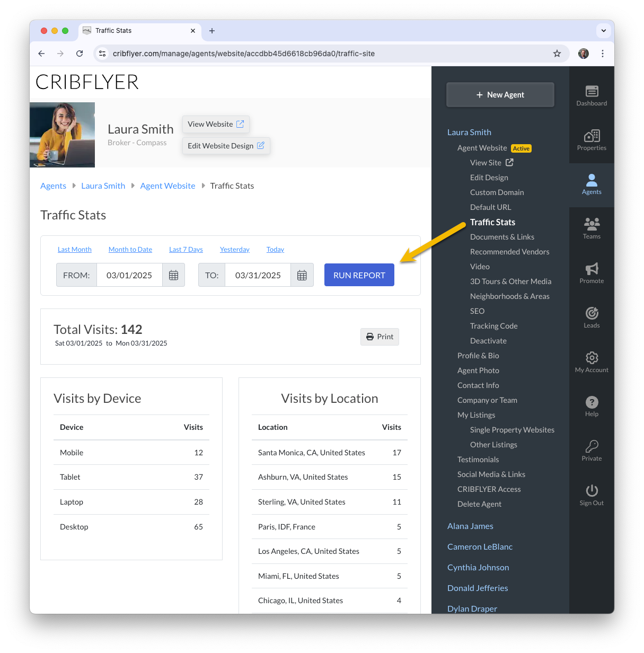Viewport: 644px width, 653px height.
Task: Open Recommended Vendors menu item
Action: [510, 252]
